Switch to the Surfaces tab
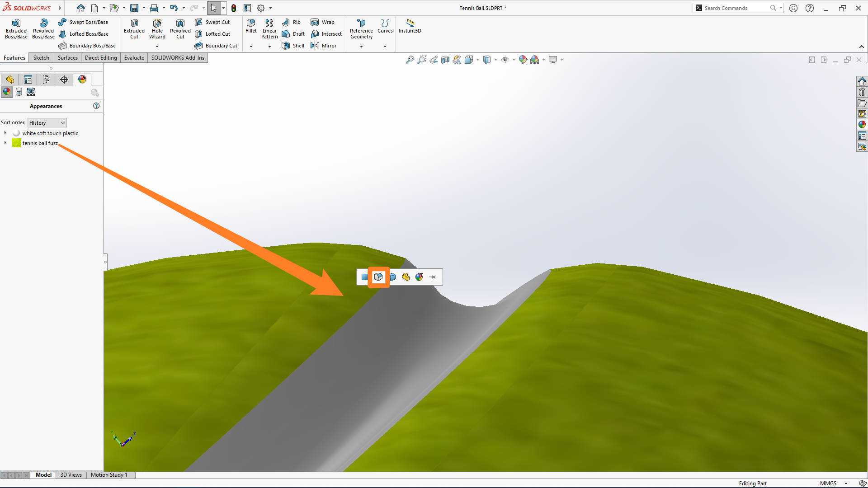The image size is (868, 488). coord(67,57)
